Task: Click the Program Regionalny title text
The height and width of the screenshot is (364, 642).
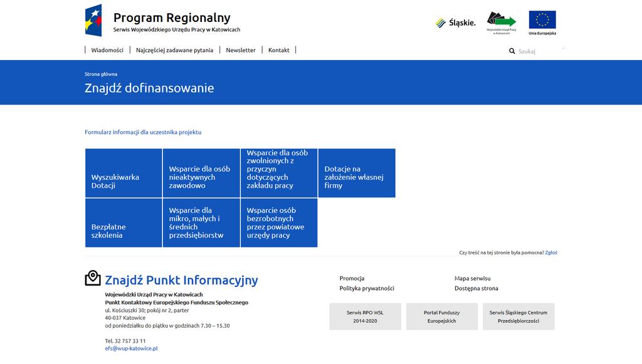Action: coord(172,18)
